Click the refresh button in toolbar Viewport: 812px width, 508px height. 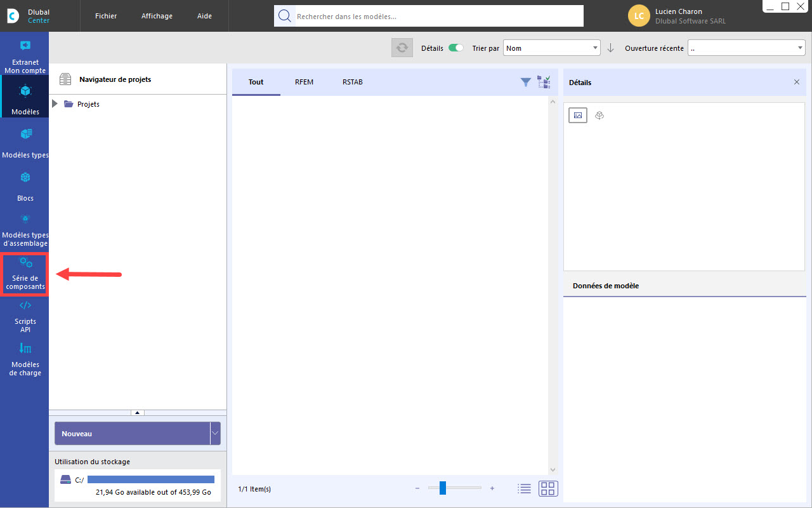click(402, 48)
